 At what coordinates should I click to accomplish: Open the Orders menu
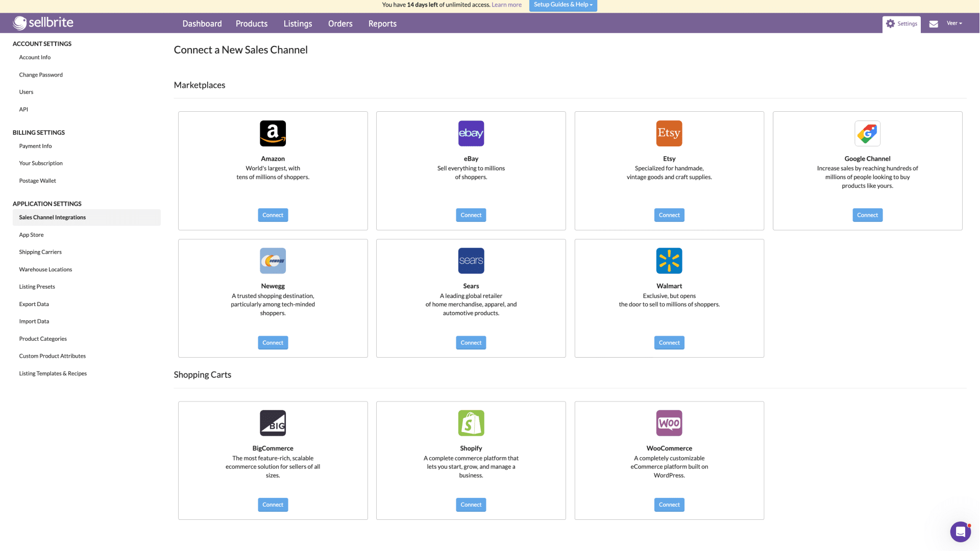pos(340,23)
